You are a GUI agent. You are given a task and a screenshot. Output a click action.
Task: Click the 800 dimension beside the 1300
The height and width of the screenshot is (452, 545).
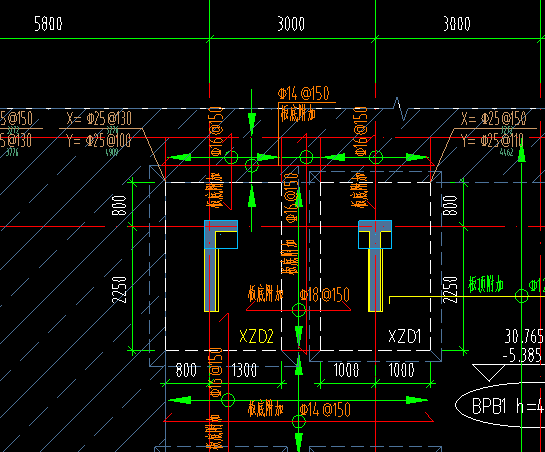[186, 370]
